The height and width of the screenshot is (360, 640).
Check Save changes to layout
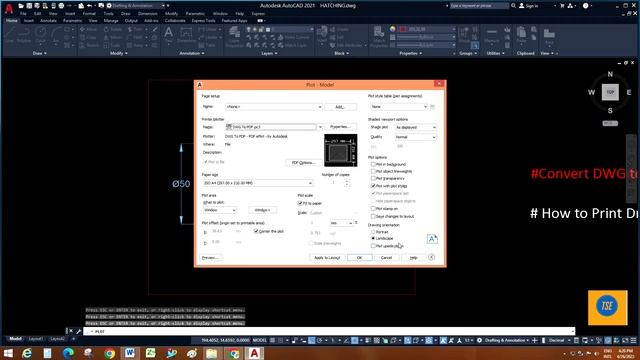point(373,216)
